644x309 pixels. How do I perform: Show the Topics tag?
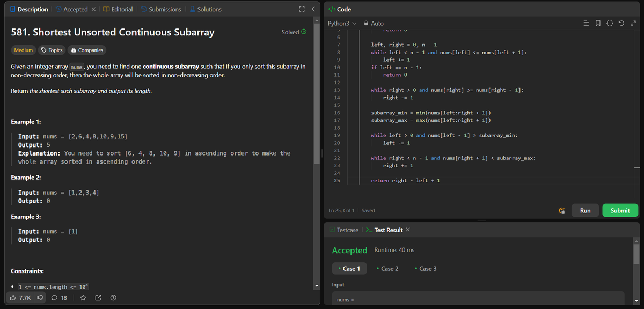click(52, 50)
